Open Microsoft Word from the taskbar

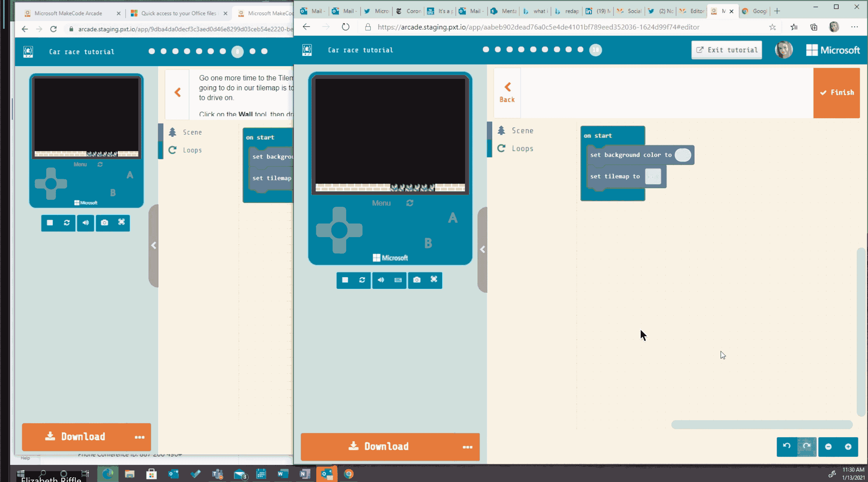(283, 473)
